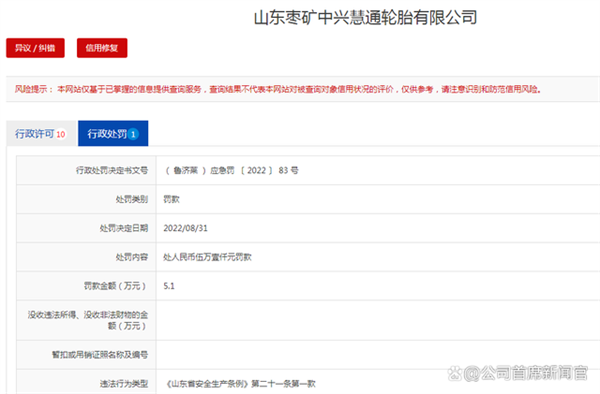This screenshot has width=600, height=394.
Task: Click the 风险提示 warning text
Action: (x=278, y=89)
